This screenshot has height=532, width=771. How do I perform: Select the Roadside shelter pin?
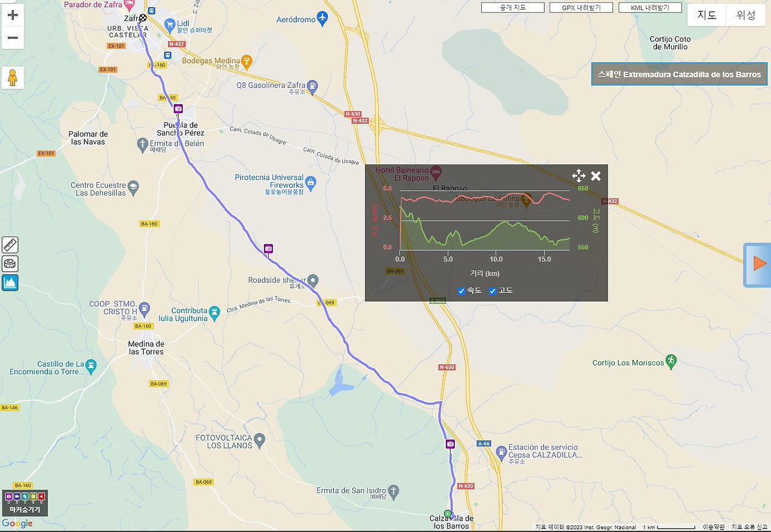click(x=313, y=280)
